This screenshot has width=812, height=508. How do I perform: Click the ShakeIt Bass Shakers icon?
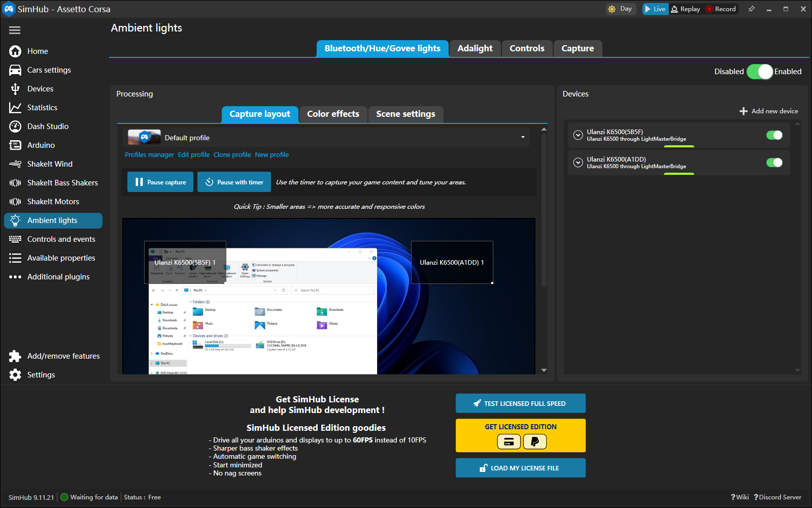(x=15, y=183)
